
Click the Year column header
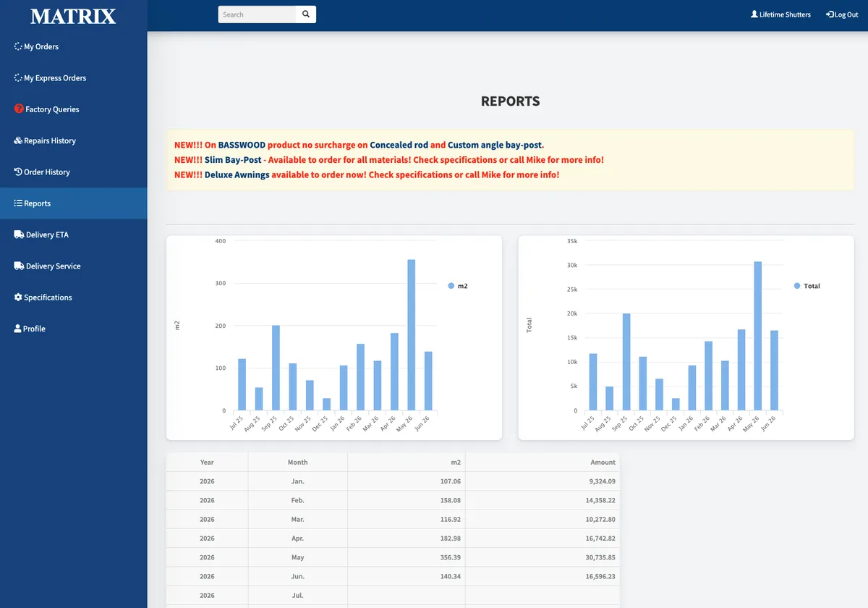[207, 462]
